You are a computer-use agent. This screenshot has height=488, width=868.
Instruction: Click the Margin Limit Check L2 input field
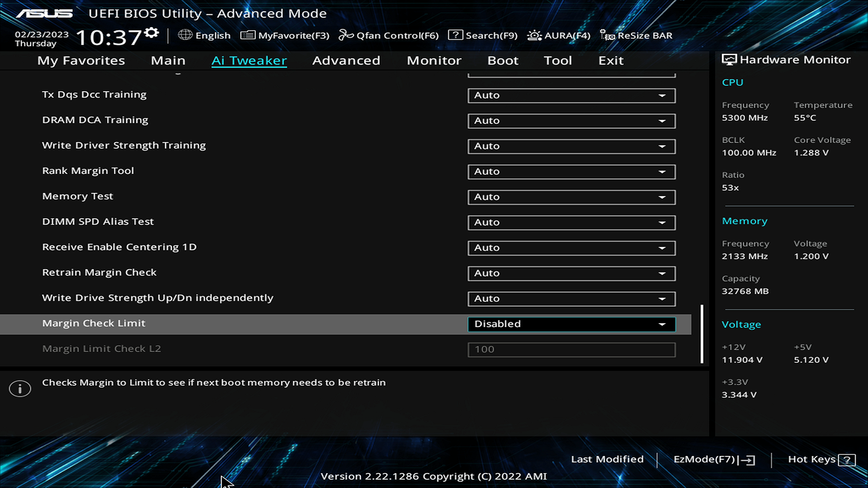pos(571,348)
